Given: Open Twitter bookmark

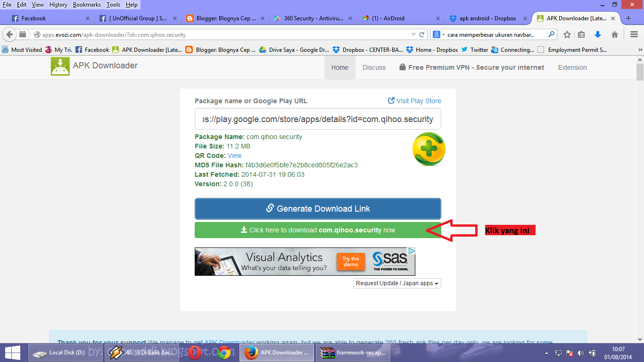Looking at the screenshot, I should coord(475,49).
